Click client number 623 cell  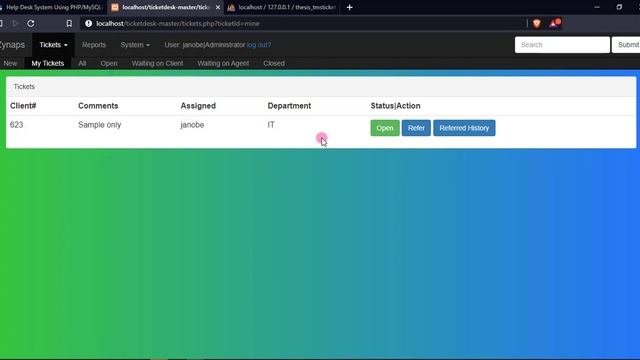click(16, 125)
